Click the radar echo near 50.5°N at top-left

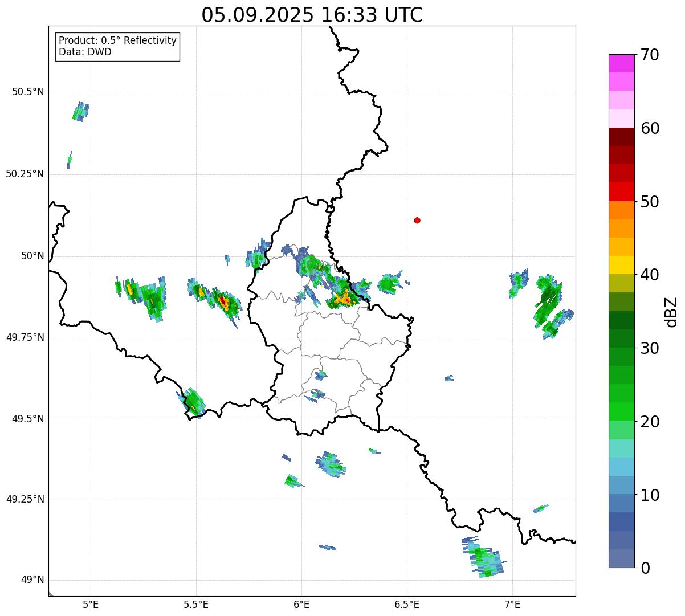[x=81, y=111]
